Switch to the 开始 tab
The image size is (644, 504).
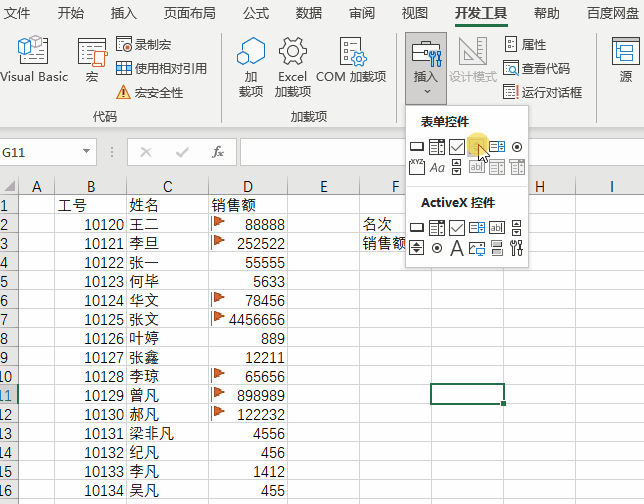[70, 13]
